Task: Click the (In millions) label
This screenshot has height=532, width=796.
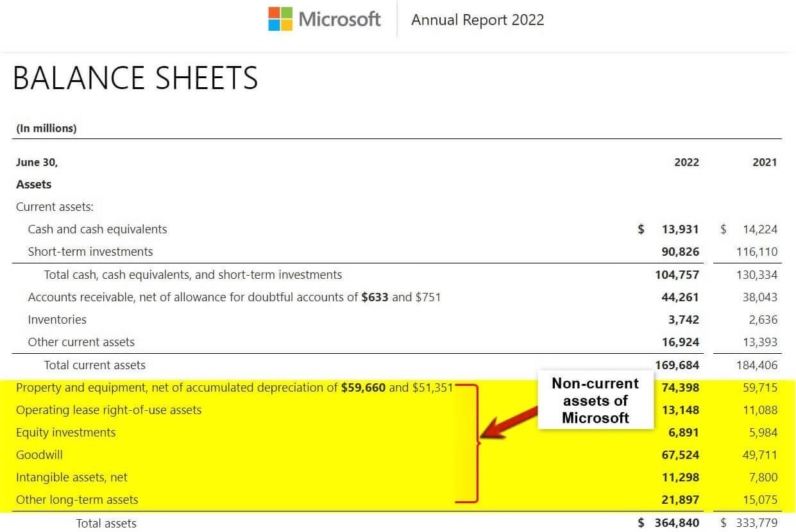Action: pos(45,128)
